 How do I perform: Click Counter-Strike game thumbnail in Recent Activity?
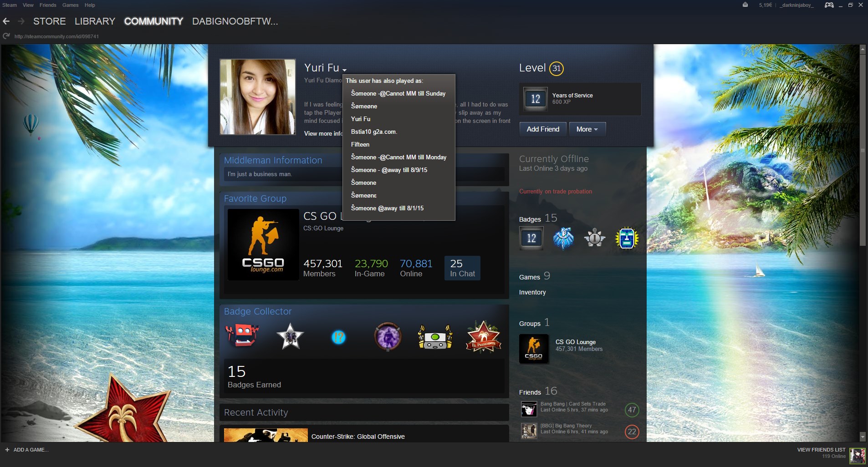click(x=266, y=435)
